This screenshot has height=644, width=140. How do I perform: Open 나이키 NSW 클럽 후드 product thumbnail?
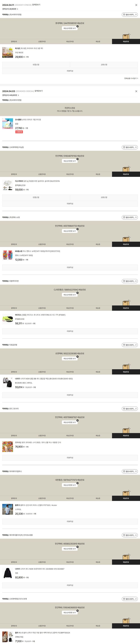coord(7,383)
